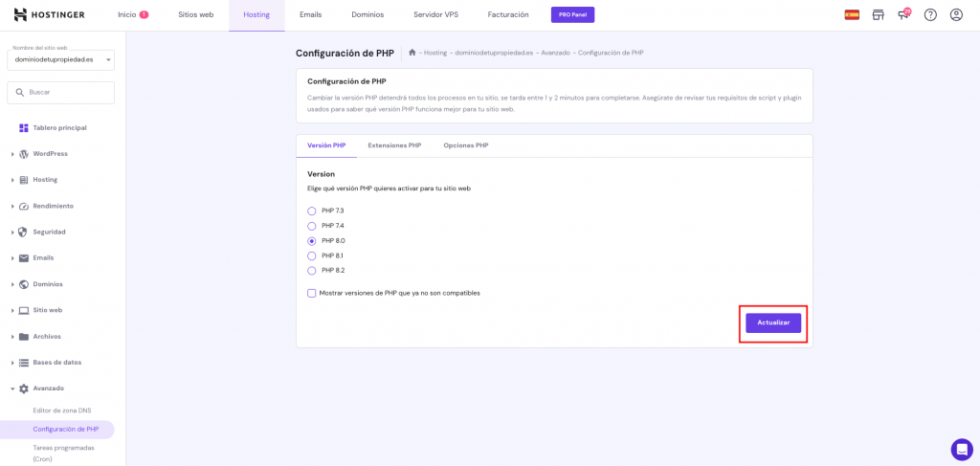Open the user profile icon

click(956, 14)
